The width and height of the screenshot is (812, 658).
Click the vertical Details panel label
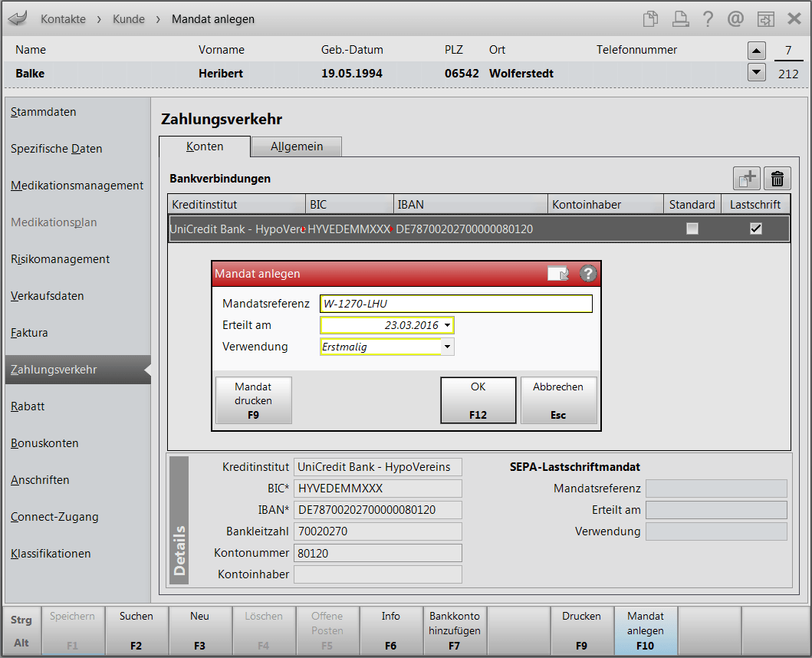[179, 520]
